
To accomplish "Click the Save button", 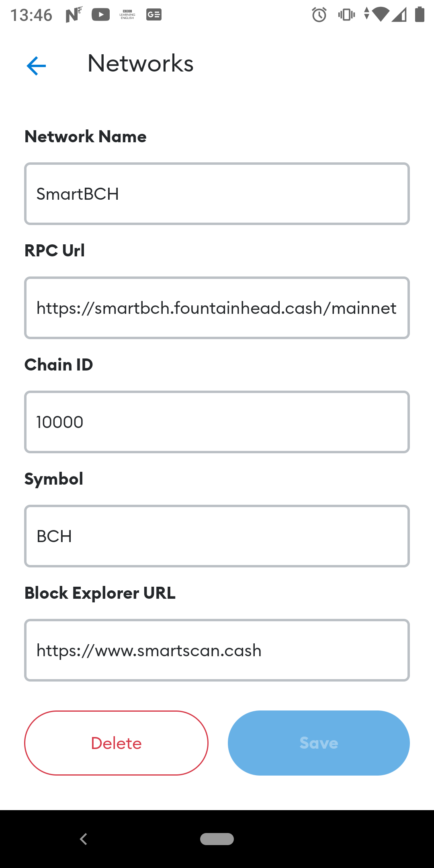I will click(x=319, y=743).
